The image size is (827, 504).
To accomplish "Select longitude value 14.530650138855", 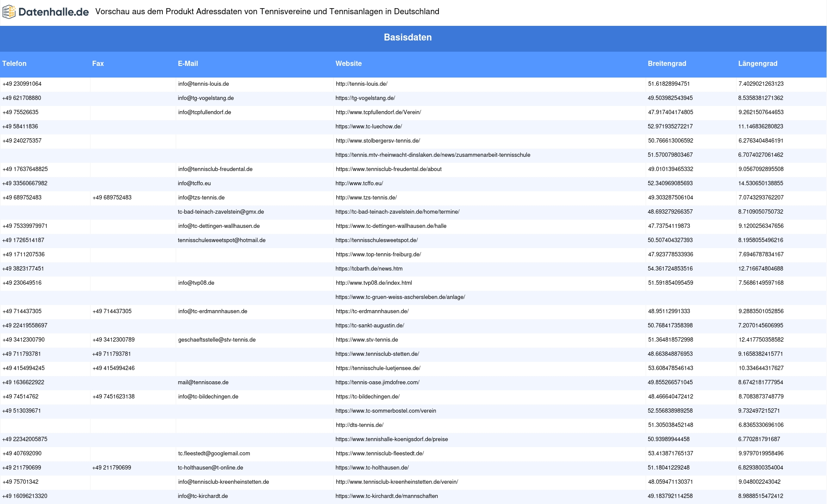I will click(x=761, y=184).
